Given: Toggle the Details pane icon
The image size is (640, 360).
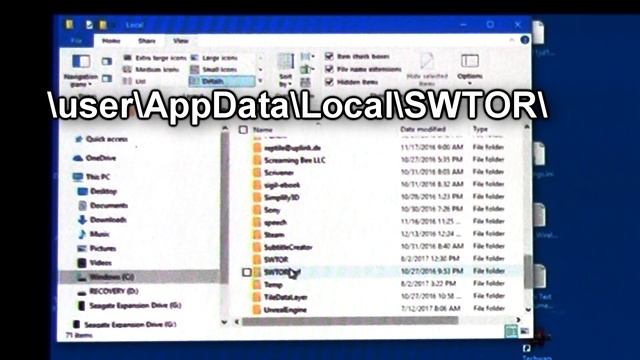Looking at the screenshot, I should 107,78.
